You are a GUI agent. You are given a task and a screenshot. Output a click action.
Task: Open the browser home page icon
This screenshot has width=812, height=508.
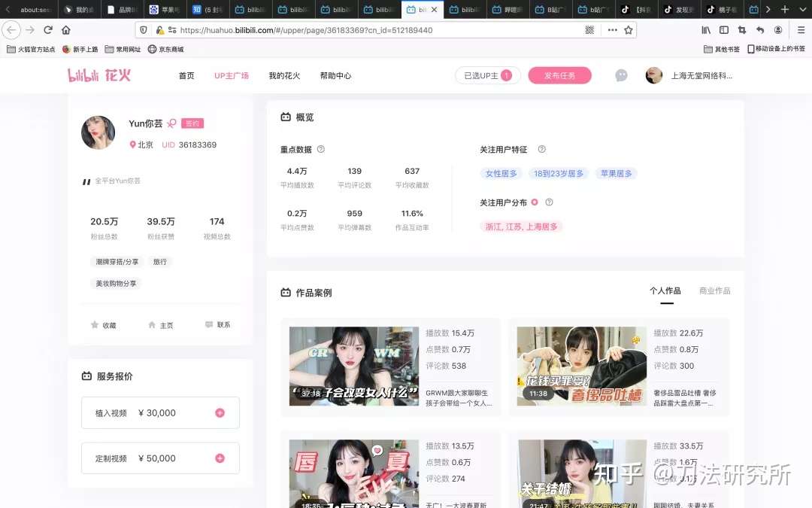[x=65, y=30]
